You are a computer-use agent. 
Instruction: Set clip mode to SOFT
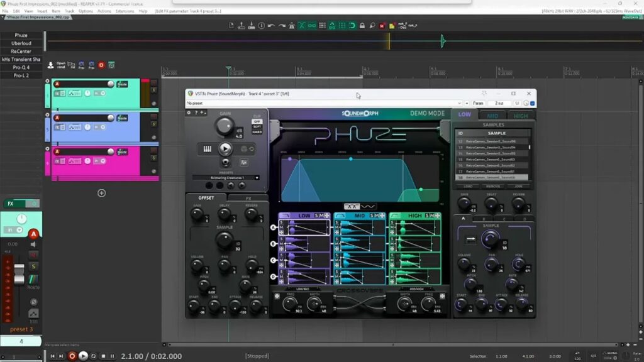point(257,127)
